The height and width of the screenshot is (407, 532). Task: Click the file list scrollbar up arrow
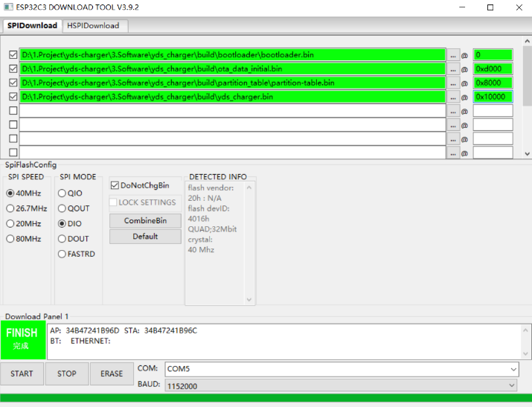coord(527,41)
